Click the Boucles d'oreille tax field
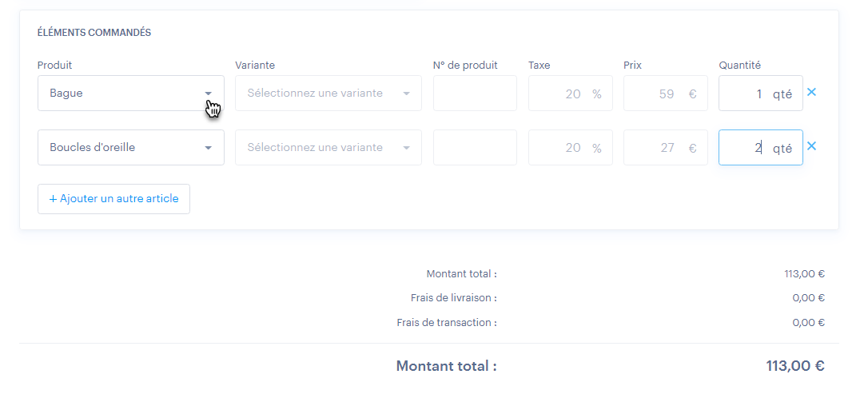The height and width of the screenshot is (398, 868). coord(563,148)
